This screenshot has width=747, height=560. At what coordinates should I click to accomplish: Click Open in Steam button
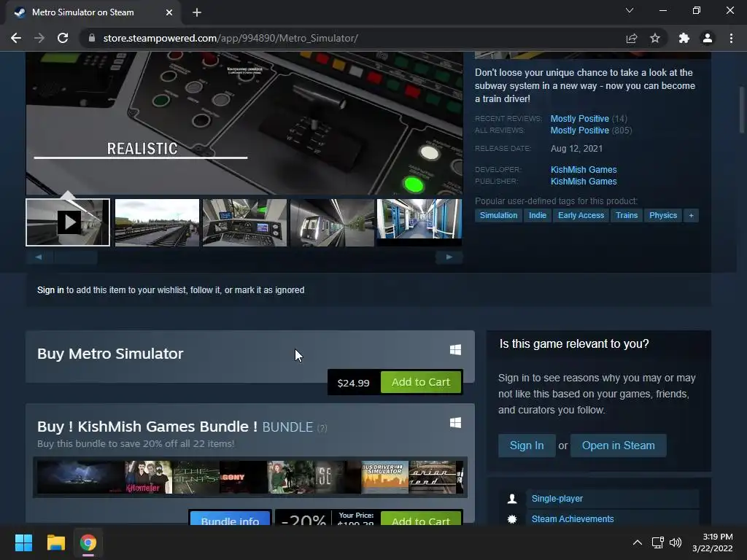point(619,446)
